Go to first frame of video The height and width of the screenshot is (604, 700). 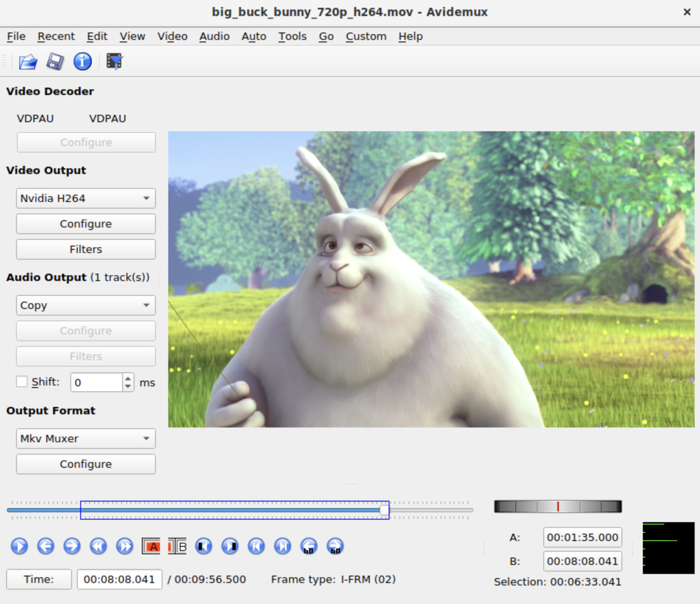[256, 546]
